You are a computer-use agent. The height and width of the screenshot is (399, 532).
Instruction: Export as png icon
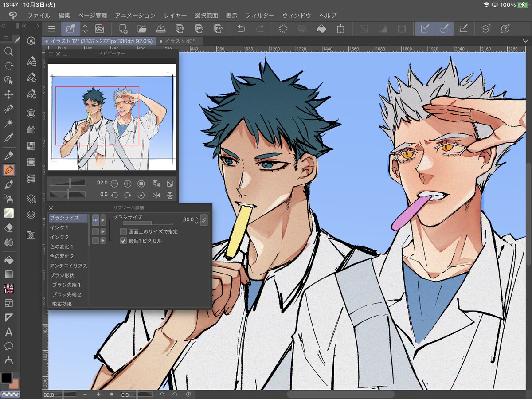coord(199,29)
